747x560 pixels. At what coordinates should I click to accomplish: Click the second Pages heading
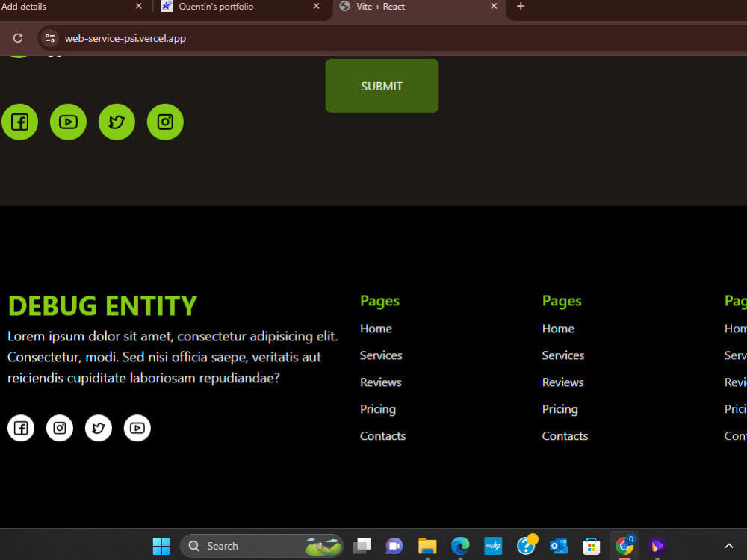(562, 301)
